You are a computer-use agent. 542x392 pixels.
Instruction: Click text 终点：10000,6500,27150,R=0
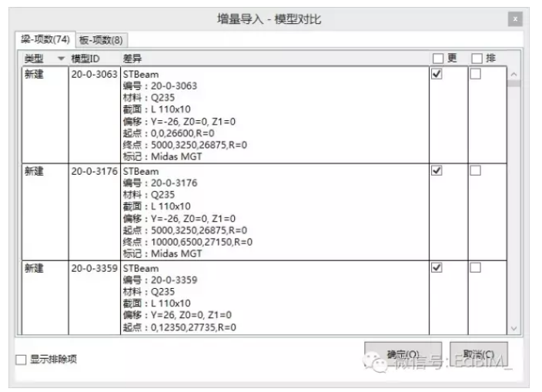(x=188, y=242)
